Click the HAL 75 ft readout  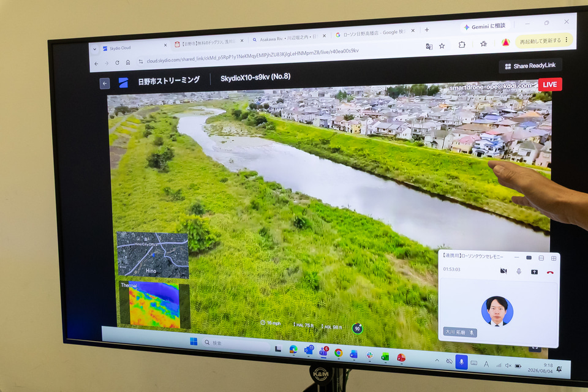point(303,325)
